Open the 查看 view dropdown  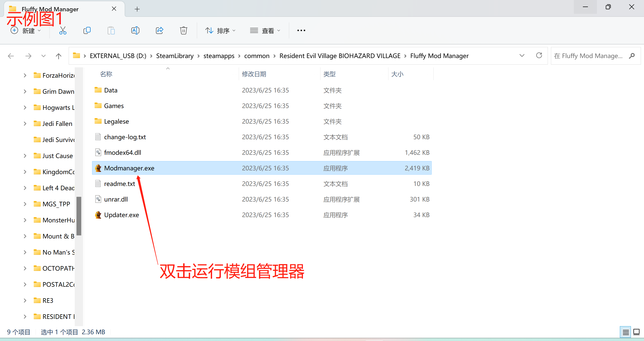click(265, 31)
